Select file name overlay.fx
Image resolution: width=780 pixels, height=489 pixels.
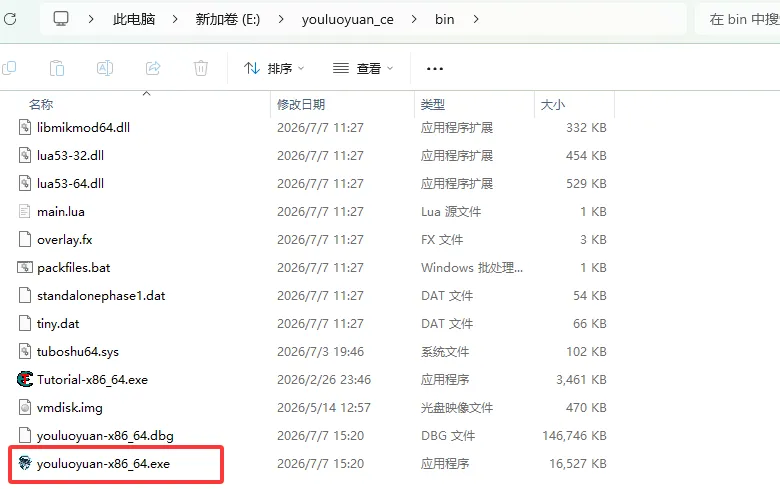coord(65,239)
